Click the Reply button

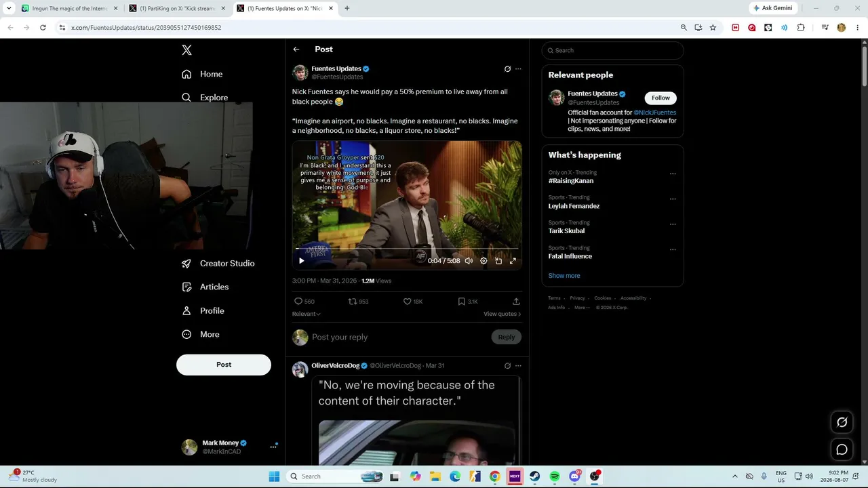pyautogui.click(x=507, y=337)
